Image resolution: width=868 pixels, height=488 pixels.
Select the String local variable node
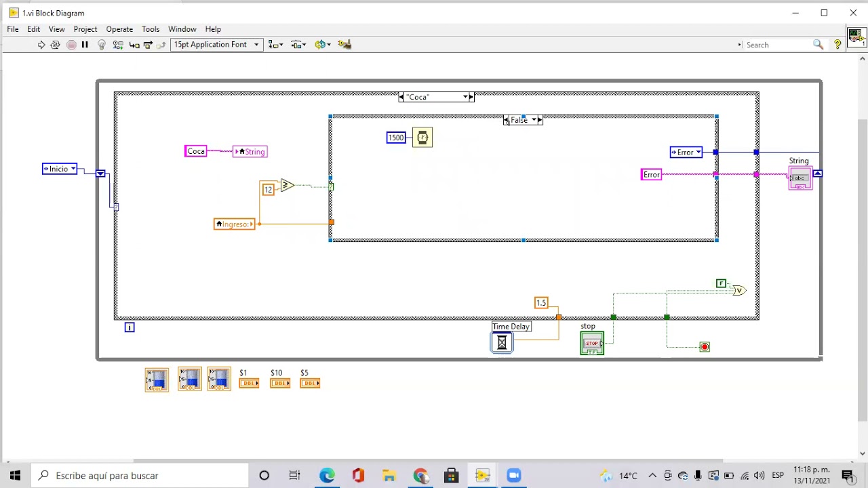tap(250, 152)
